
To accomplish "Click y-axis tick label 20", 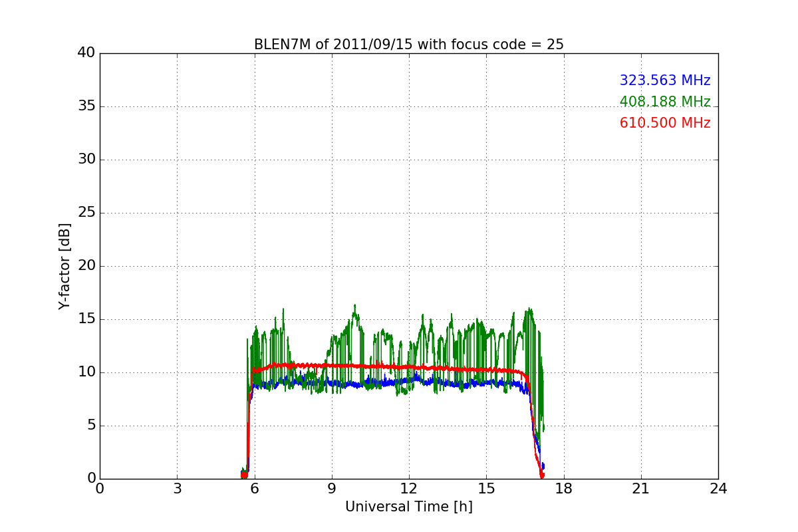I will pyautogui.click(x=86, y=266).
